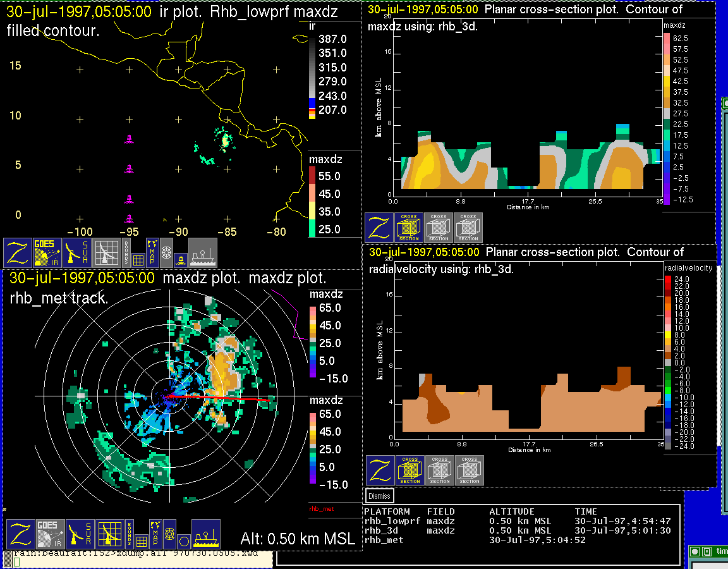728x569 pixels.
Task: Click the GOES IR satellite icon in the top-left ir plot toolbar
Action: pos(47,253)
